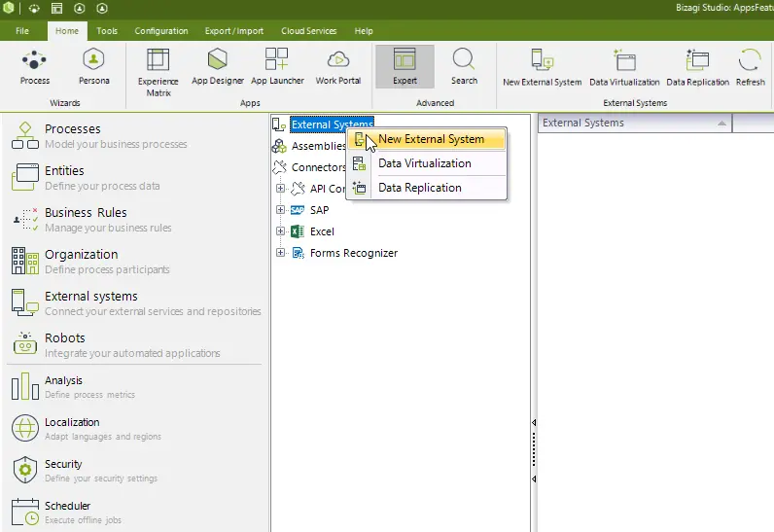Open the Work Portal
This screenshot has width=774, height=532.
coord(338,67)
